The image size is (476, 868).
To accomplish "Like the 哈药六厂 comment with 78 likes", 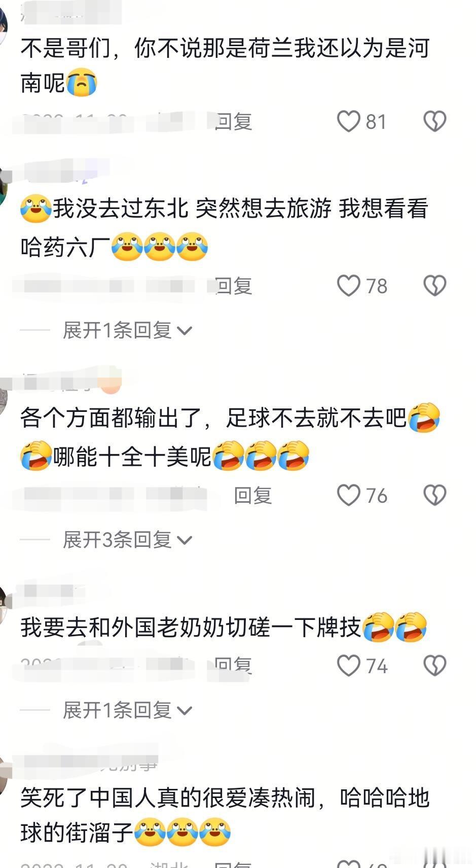I will coord(348,286).
